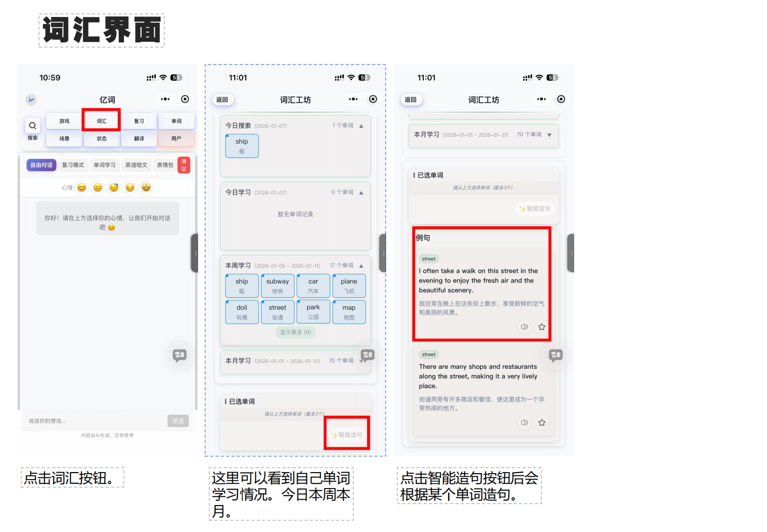Play pronunciation of the first street example sentence
The height and width of the screenshot is (532, 767).
click(524, 326)
